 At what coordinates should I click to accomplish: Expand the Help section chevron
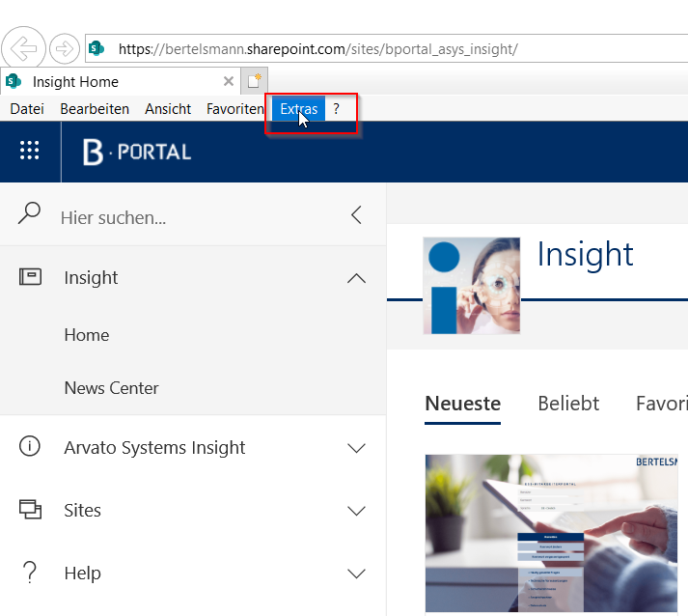(356, 574)
